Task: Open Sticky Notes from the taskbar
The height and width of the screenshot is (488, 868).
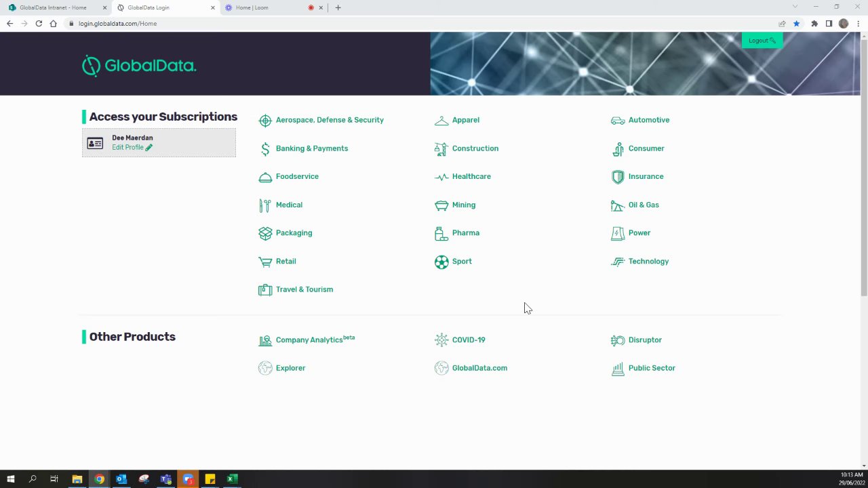Action: [x=210, y=479]
